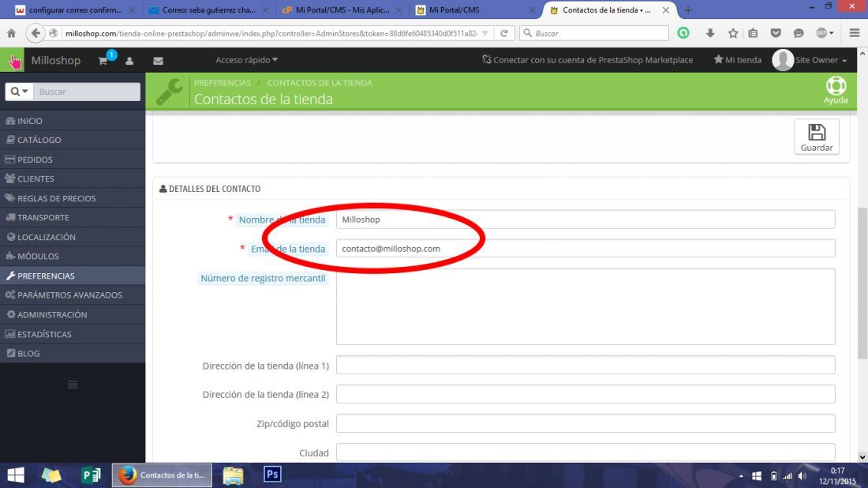Viewport: 868px width, 488px height.
Task: Click the volume speaker tray icon
Action: point(803,476)
